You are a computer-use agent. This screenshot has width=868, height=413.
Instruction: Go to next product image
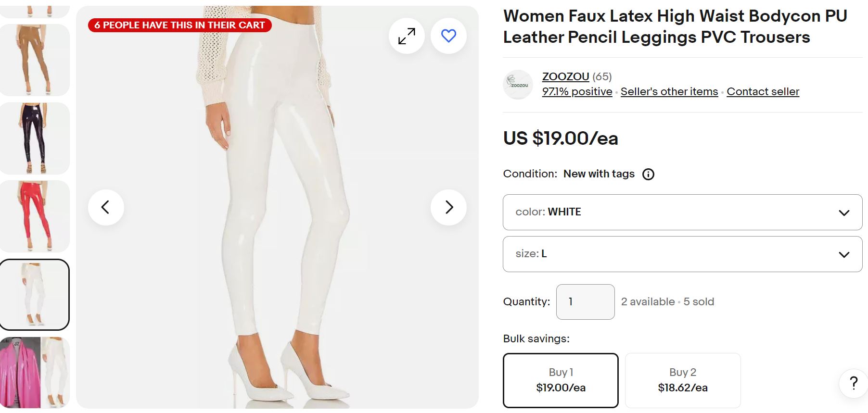pyautogui.click(x=448, y=207)
